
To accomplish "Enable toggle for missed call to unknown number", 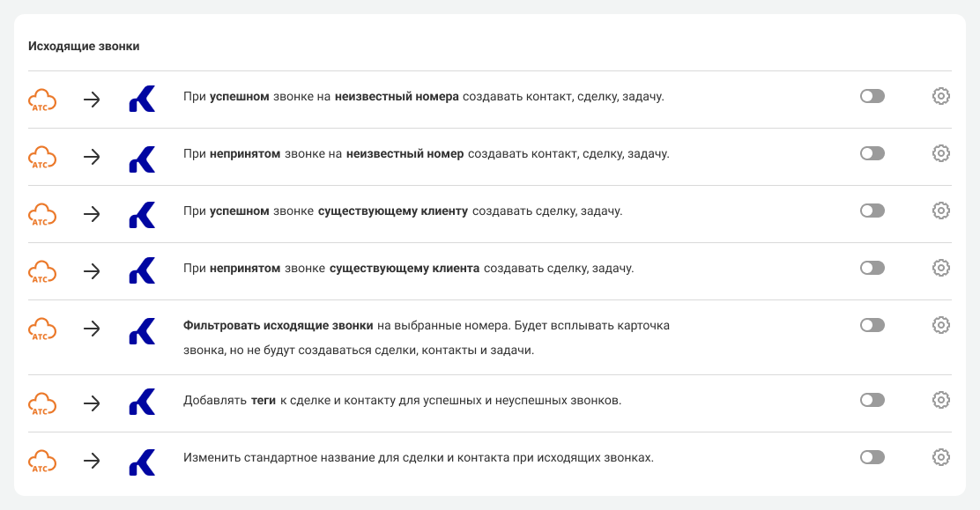I will (872, 153).
